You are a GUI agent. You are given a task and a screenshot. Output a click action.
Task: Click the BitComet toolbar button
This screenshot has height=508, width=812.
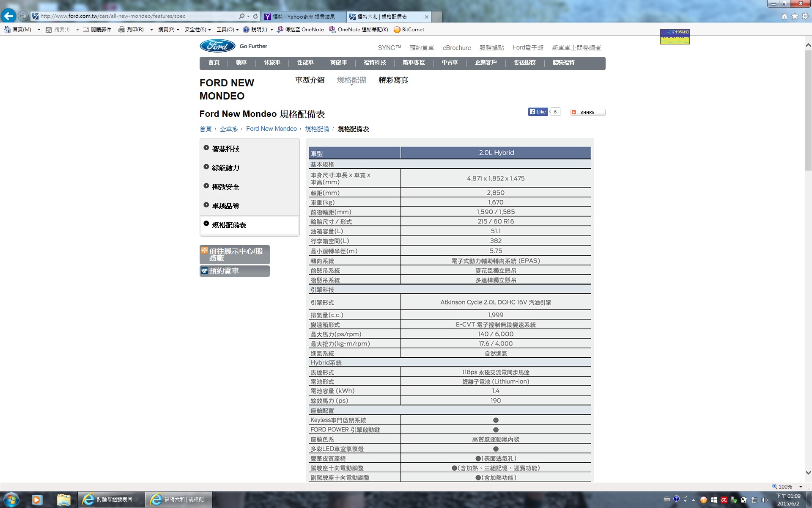coord(409,30)
